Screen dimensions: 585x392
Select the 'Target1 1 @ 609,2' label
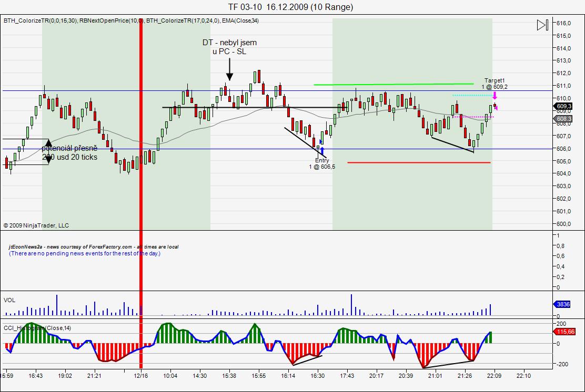495,84
